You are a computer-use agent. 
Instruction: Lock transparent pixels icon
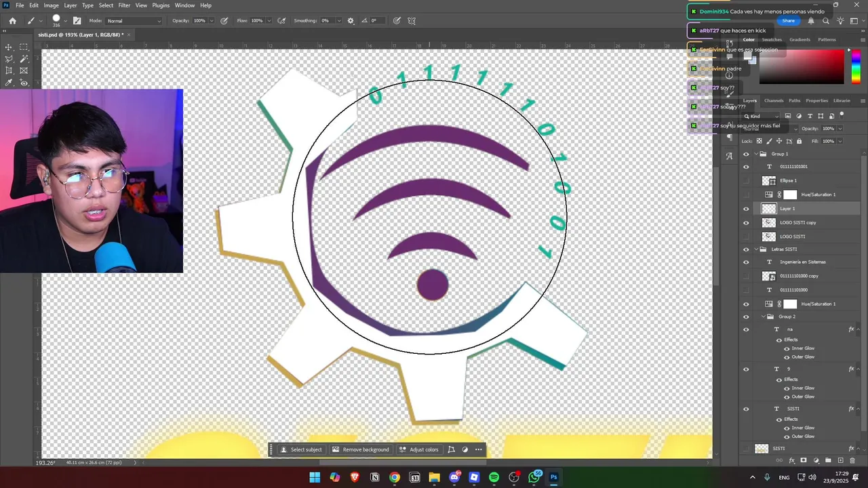point(759,141)
